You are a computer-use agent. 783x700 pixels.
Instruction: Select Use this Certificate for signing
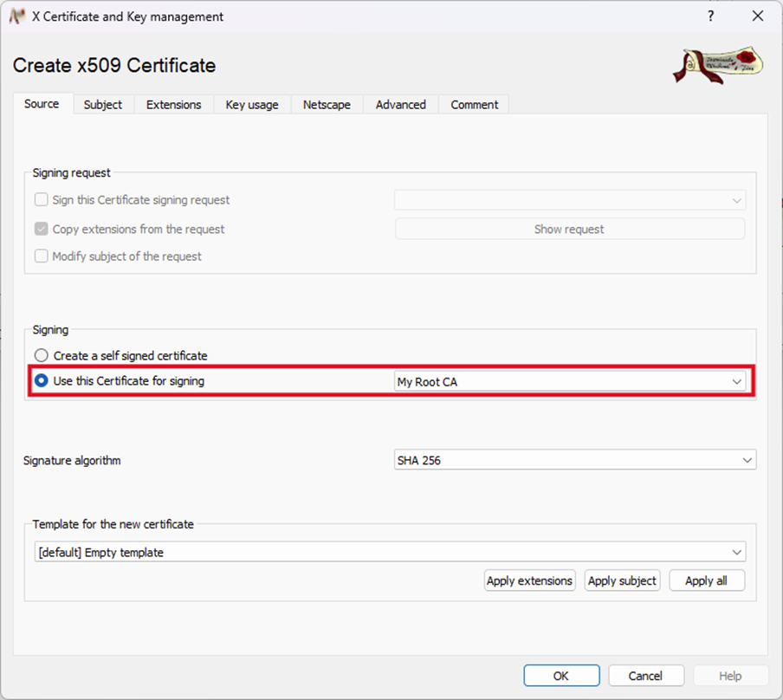click(42, 380)
